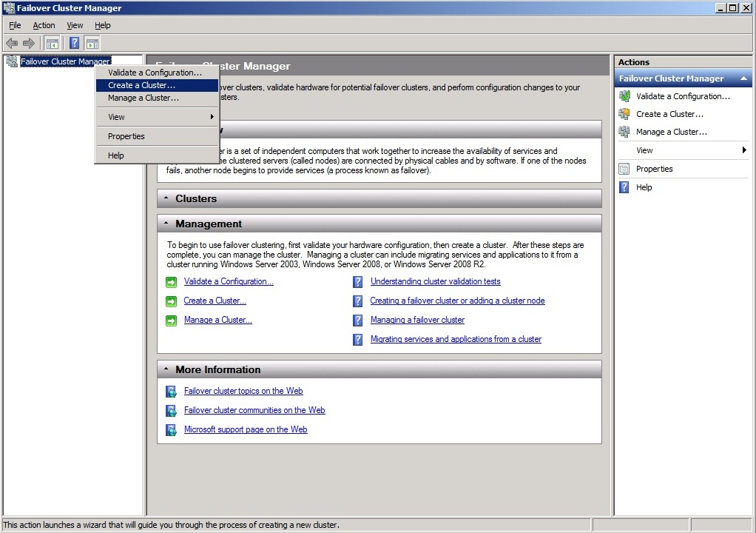Open the View menu in menu bar
This screenshot has width=756, height=533.
pos(75,25)
